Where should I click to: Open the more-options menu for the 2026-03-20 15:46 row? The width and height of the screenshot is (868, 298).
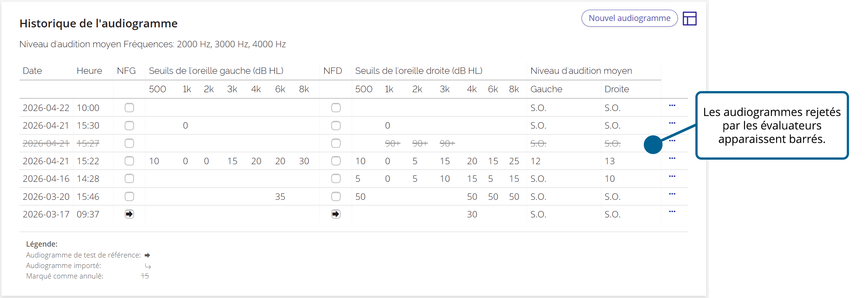(x=672, y=194)
